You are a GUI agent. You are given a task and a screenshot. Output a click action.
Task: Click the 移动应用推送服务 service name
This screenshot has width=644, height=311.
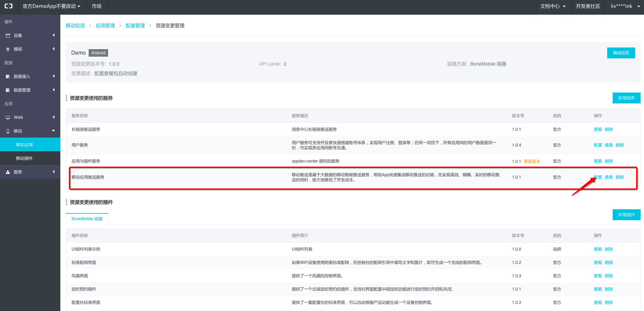(88, 177)
